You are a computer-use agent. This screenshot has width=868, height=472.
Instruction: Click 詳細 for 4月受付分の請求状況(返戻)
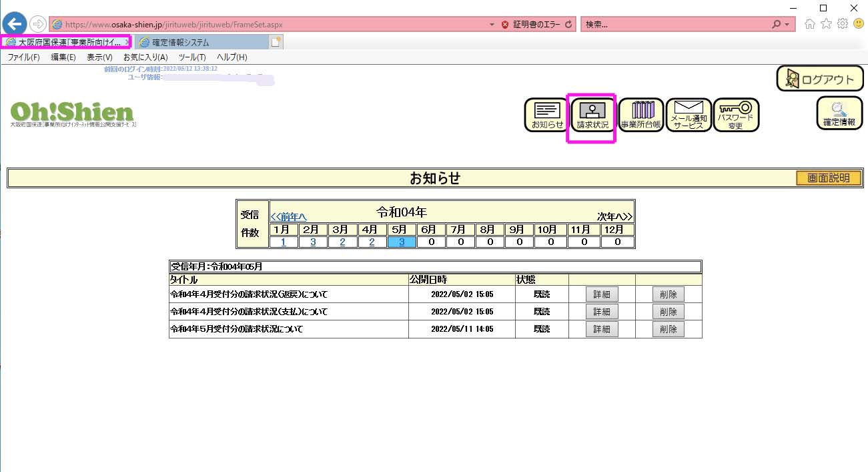point(602,294)
